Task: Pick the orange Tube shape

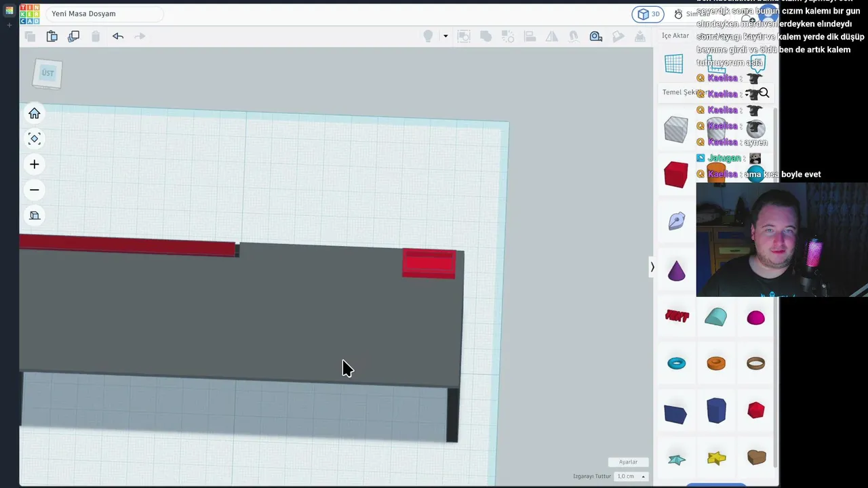Action: click(716, 363)
